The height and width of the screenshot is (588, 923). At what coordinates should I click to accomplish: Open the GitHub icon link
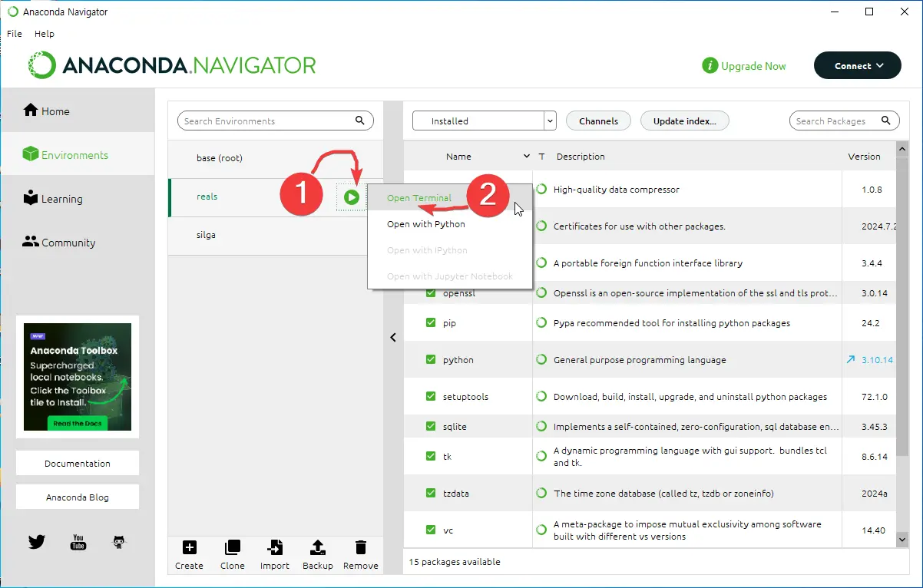(x=119, y=542)
